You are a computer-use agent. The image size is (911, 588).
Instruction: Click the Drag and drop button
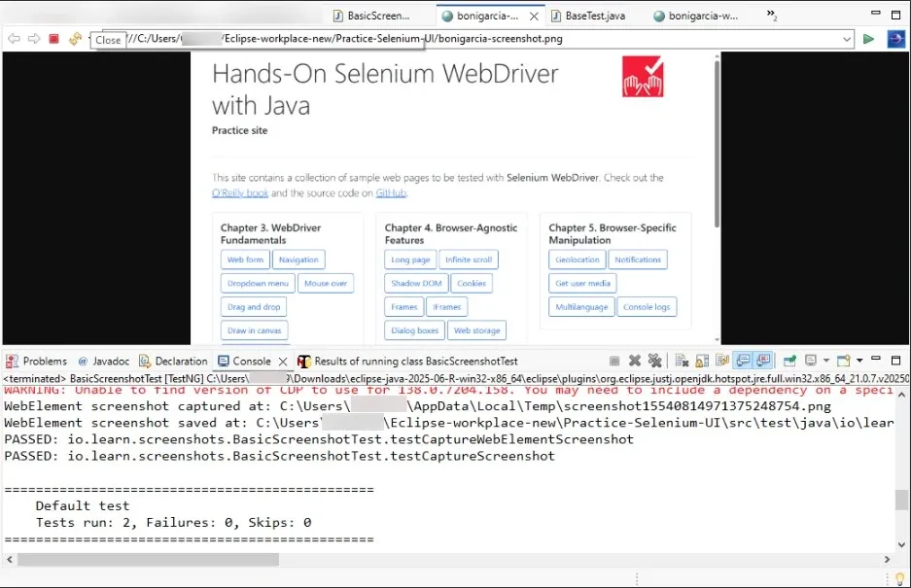tap(254, 306)
